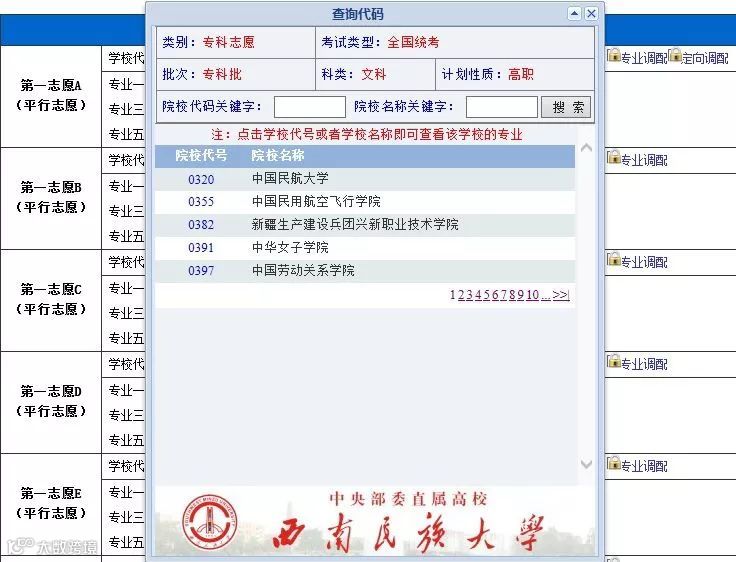Go to results page 2
This screenshot has width=736, height=562.
pos(461,295)
